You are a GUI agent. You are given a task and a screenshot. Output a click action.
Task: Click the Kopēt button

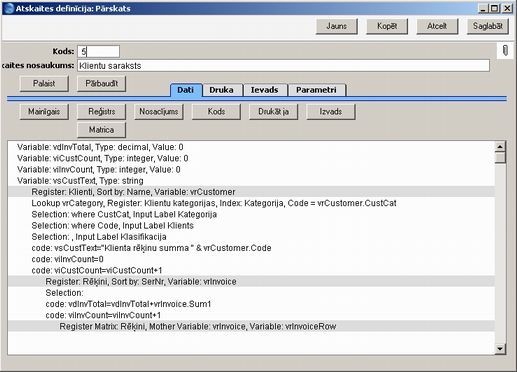click(x=387, y=26)
